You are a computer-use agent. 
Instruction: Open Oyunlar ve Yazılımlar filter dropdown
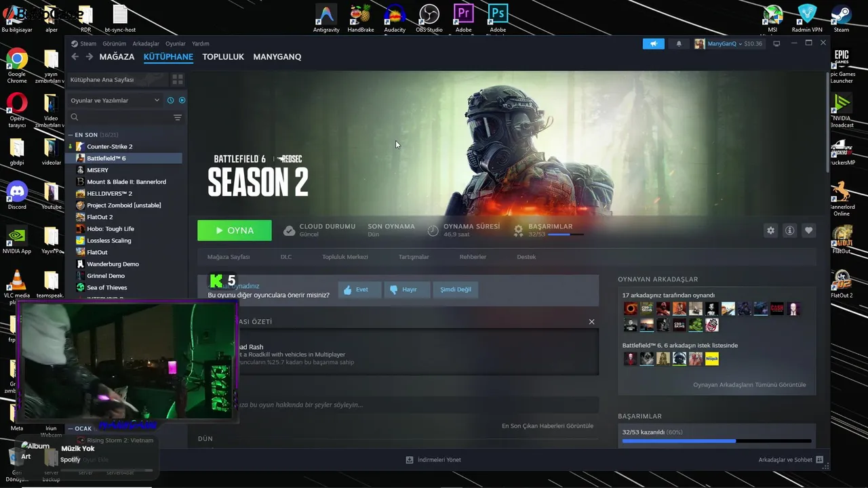click(115, 100)
